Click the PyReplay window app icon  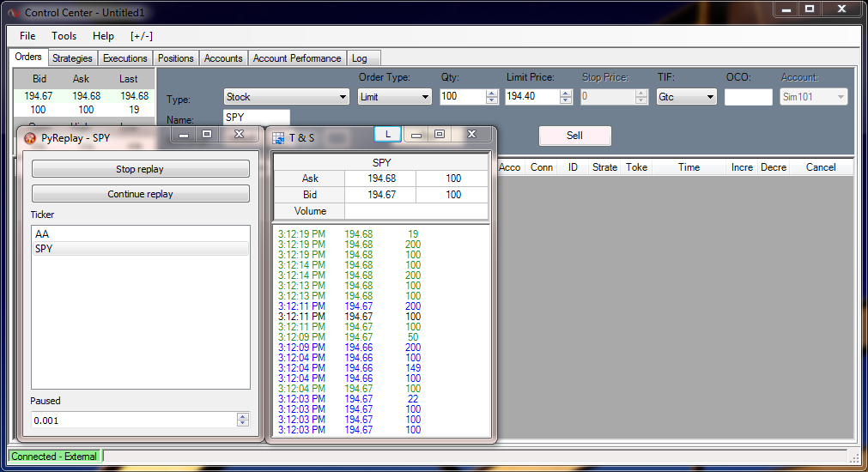point(30,138)
